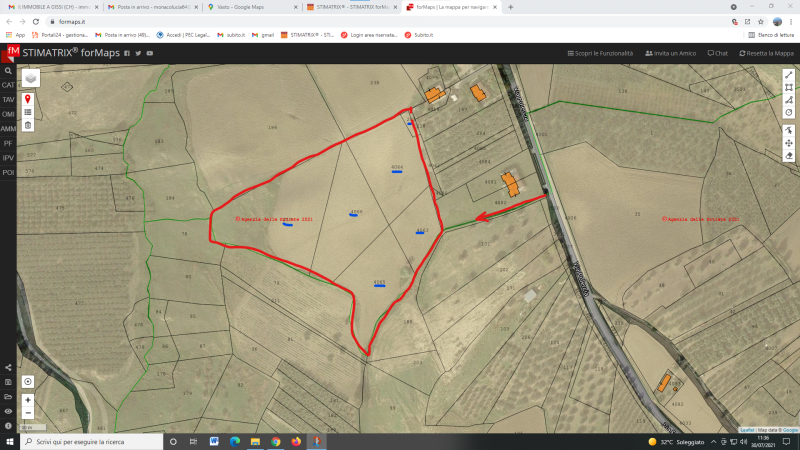Image resolution: width=800 pixels, height=450 pixels.
Task: Expand the OMI sidebar panel
Action: click(8, 114)
